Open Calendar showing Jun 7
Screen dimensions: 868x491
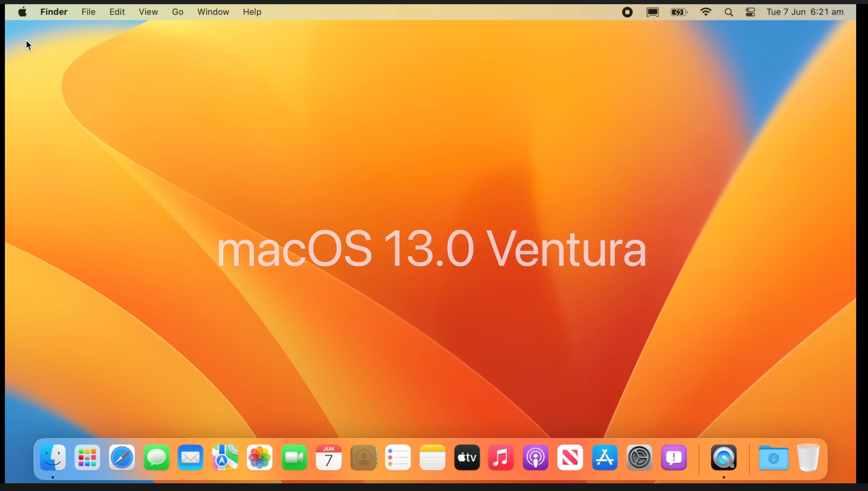coord(328,458)
